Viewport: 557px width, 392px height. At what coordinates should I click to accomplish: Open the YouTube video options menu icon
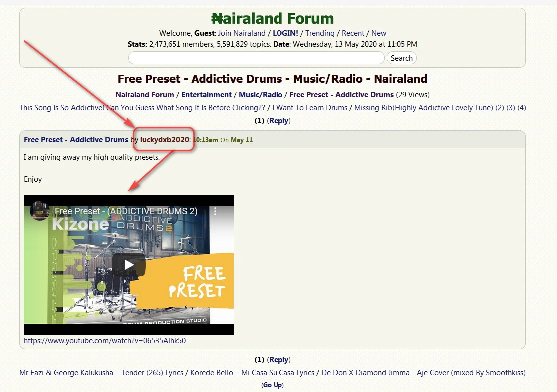[x=216, y=211]
